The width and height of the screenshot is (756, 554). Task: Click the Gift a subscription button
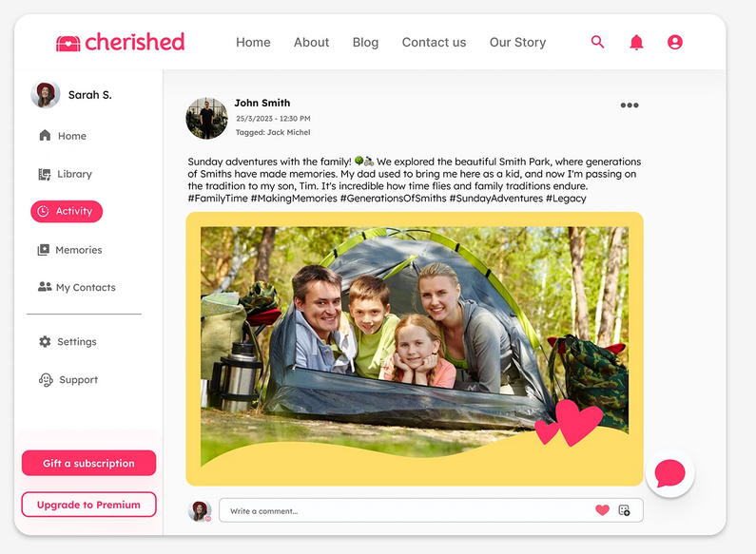tap(88, 463)
